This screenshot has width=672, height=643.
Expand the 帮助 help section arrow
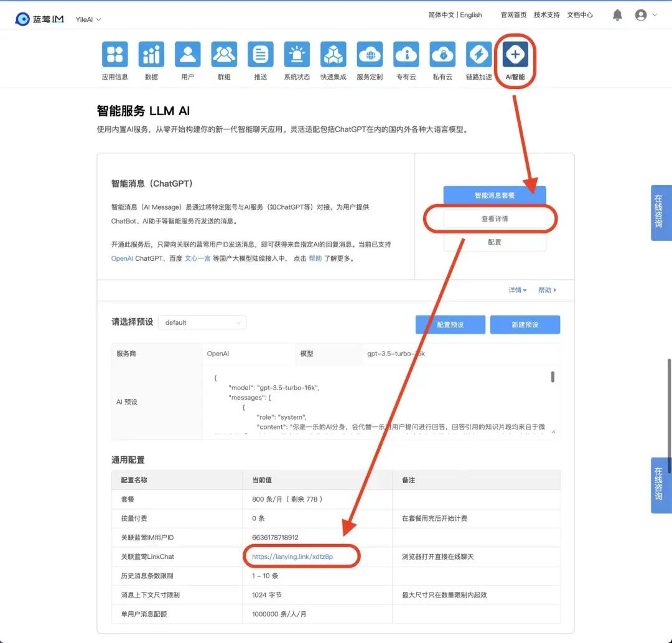point(548,290)
